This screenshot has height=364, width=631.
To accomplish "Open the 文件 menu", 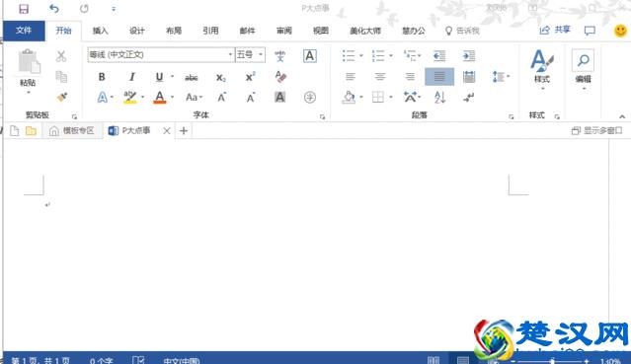I will pos(24,31).
